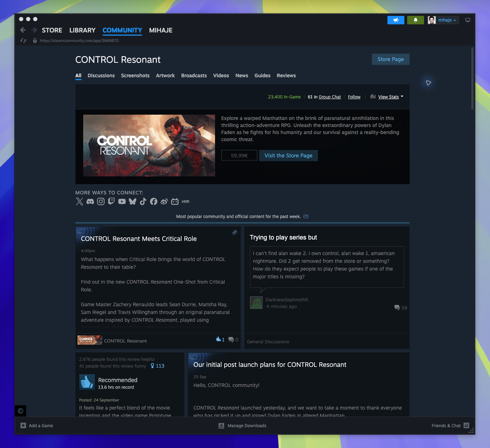Click the pin icon on Critical Role post
The image size is (490, 448).
pyautogui.click(x=234, y=233)
